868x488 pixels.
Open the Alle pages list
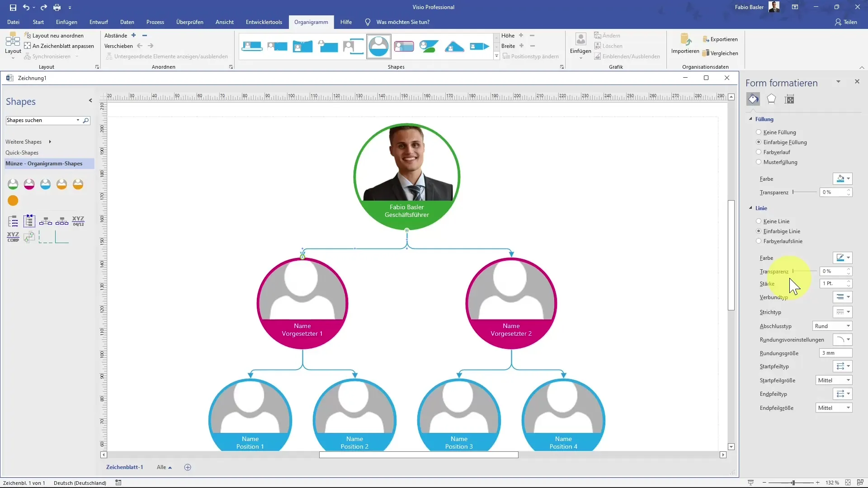coord(164,467)
